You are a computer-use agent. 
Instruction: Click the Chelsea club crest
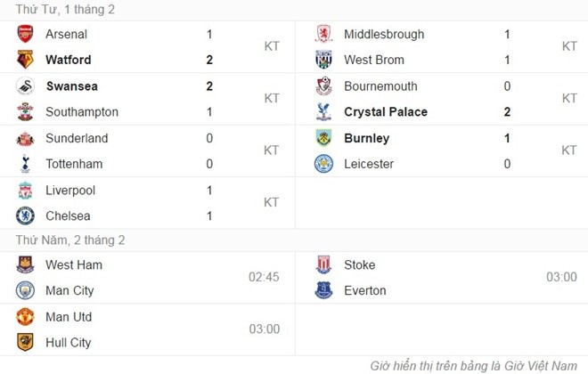[25, 215]
